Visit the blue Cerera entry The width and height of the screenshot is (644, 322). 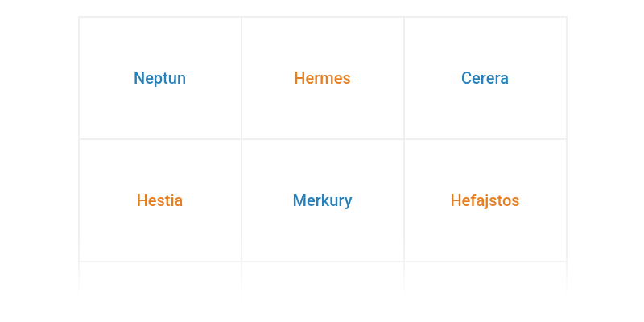485,78
